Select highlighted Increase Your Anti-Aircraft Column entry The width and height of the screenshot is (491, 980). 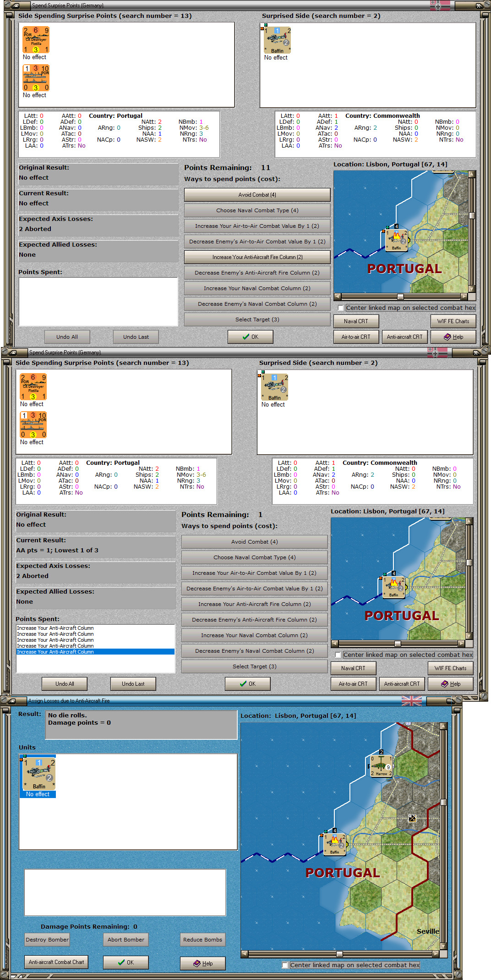tap(96, 652)
